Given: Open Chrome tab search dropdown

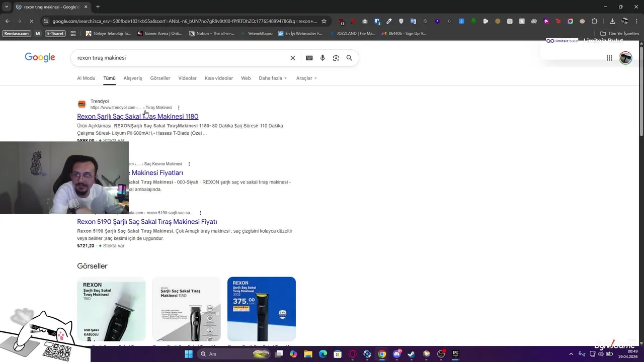Looking at the screenshot, I should tap(7, 7).
